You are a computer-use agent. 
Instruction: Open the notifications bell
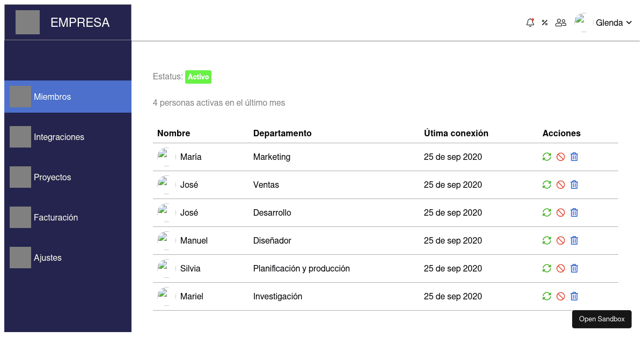[x=530, y=23]
